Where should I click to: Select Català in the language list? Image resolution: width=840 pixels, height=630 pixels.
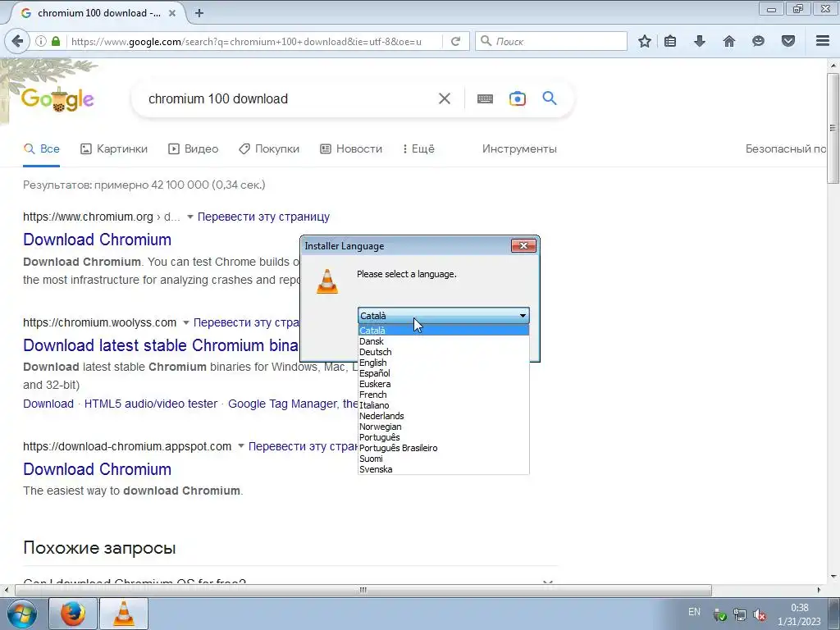444,331
